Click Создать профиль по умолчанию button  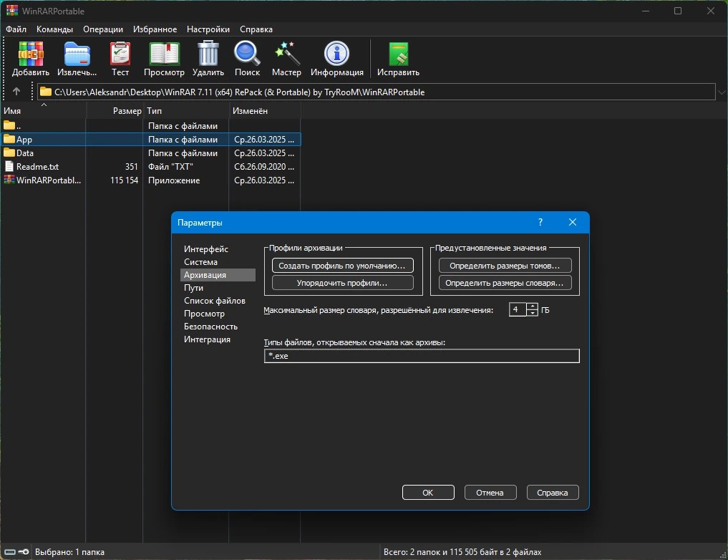[x=342, y=266]
